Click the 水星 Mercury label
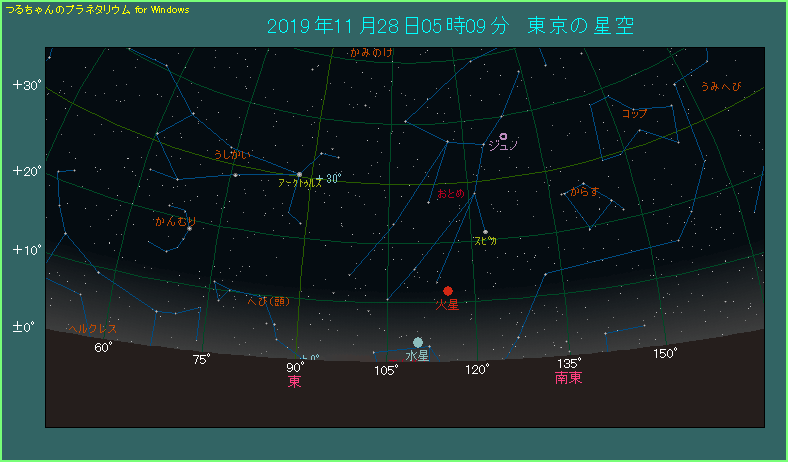 tap(417, 355)
